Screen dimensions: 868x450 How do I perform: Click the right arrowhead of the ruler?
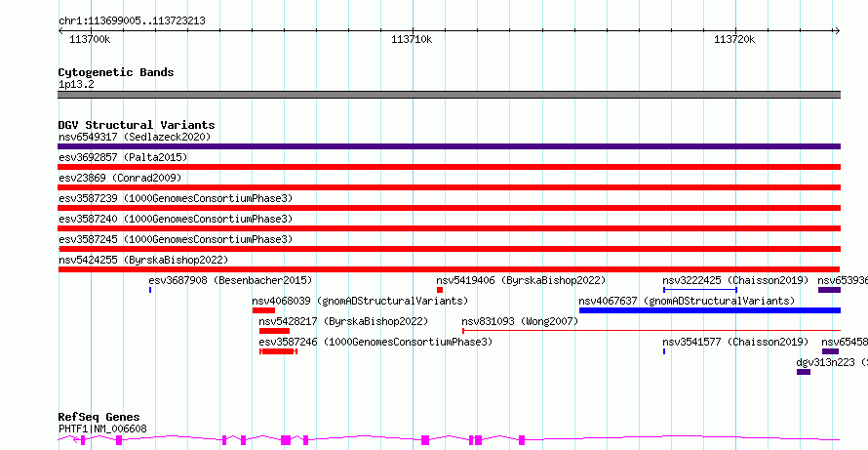pos(837,31)
